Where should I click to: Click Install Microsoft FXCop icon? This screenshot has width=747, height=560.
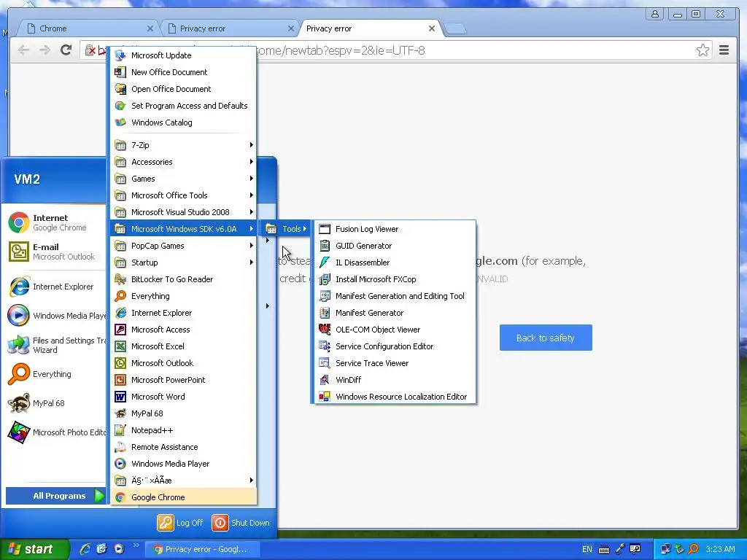click(325, 279)
